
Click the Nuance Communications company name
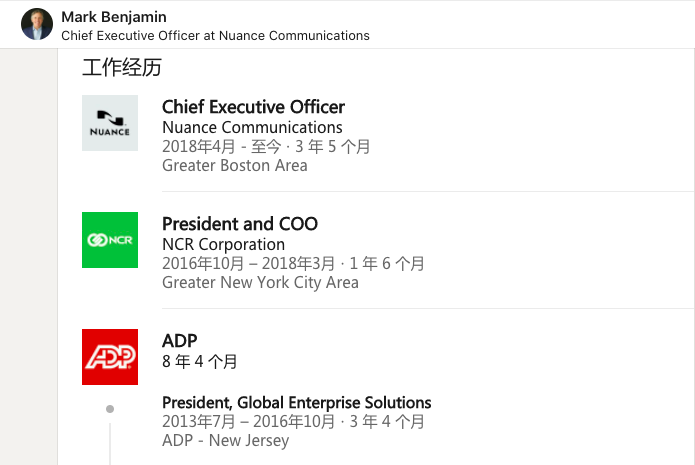[x=252, y=127]
